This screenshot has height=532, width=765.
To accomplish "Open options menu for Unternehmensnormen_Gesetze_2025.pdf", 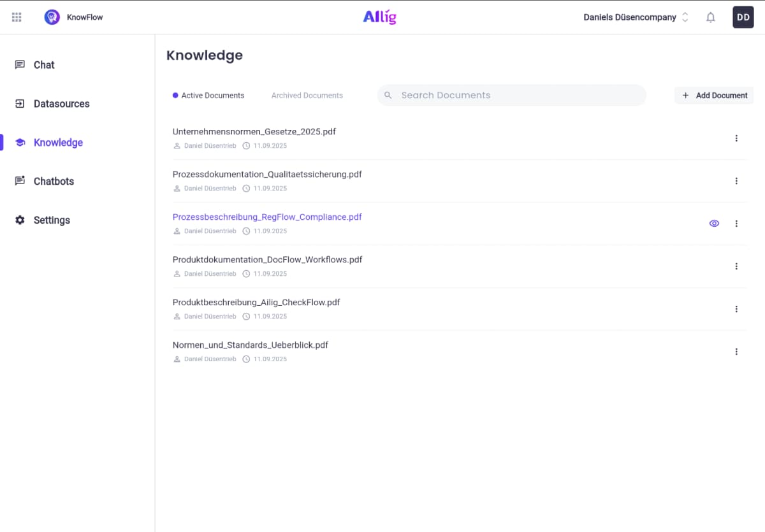I will click(x=736, y=138).
